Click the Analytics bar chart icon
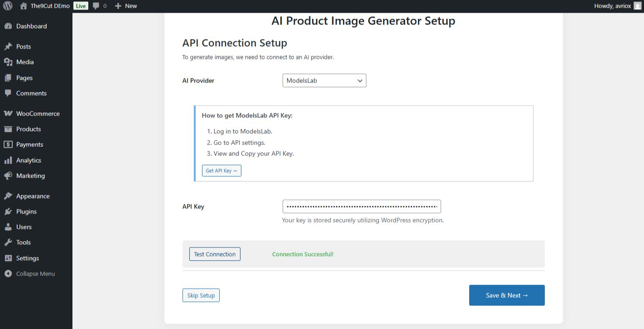This screenshot has height=329, width=644. (x=8, y=160)
